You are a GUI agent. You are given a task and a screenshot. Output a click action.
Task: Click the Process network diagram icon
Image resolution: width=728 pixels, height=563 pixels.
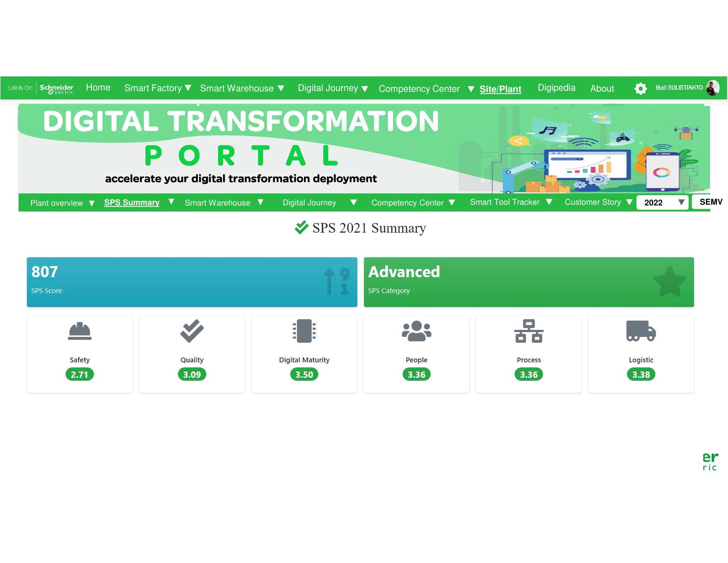tap(528, 331)
